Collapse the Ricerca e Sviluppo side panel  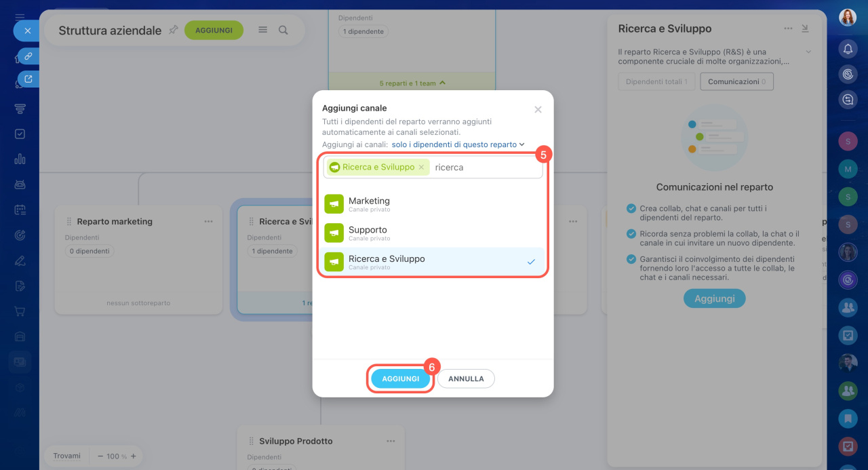805,28
